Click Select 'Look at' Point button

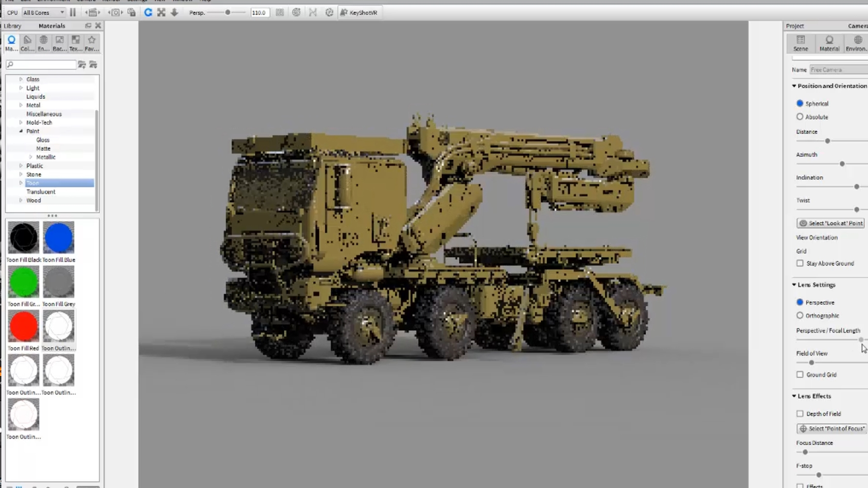(830, 223)
